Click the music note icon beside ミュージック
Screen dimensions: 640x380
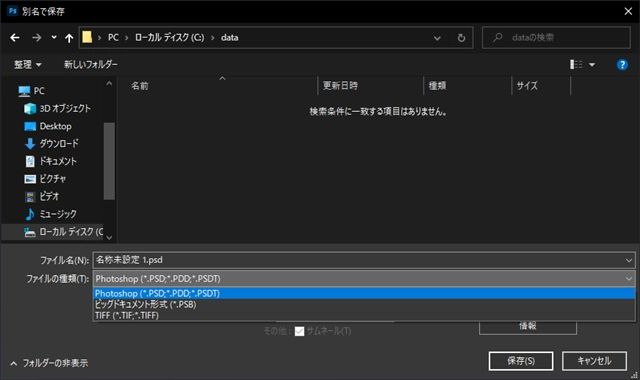[x=30, y=214]
